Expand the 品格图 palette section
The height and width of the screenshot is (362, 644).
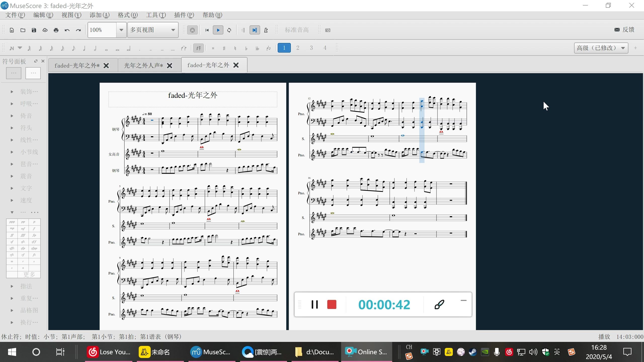[x=12, y=310]
